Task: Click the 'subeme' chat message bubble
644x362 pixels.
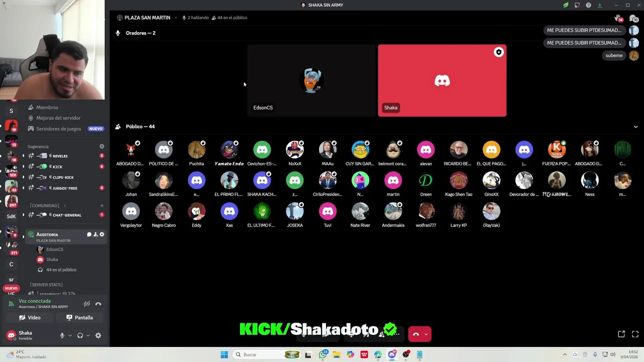Action: pos(614,55)
